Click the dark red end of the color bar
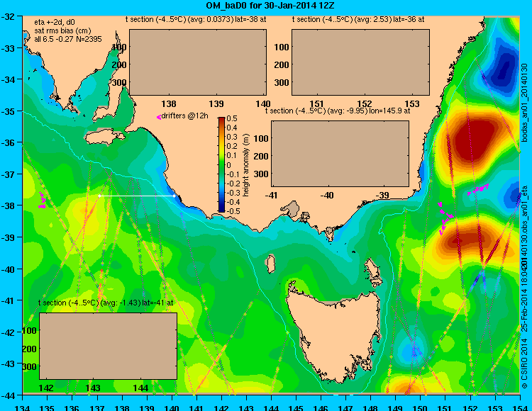532x411 pixels. click(x=221, y=120)
